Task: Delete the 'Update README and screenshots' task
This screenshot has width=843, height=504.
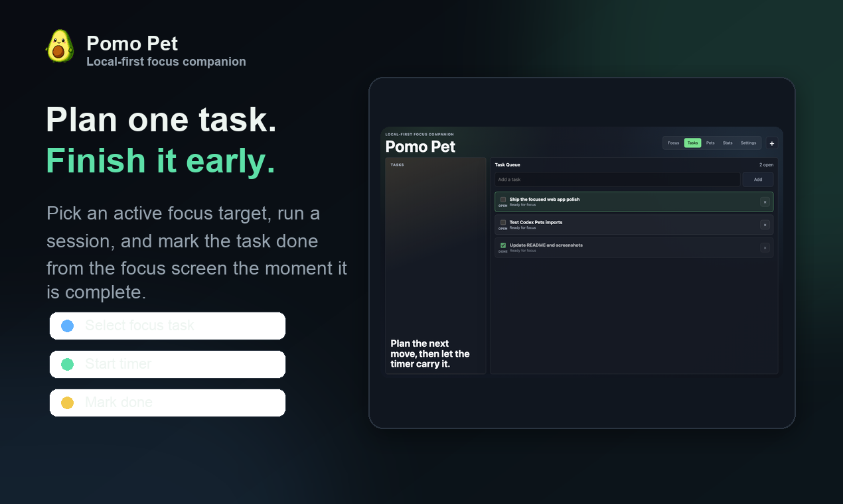Action: [x=765, y=247]
